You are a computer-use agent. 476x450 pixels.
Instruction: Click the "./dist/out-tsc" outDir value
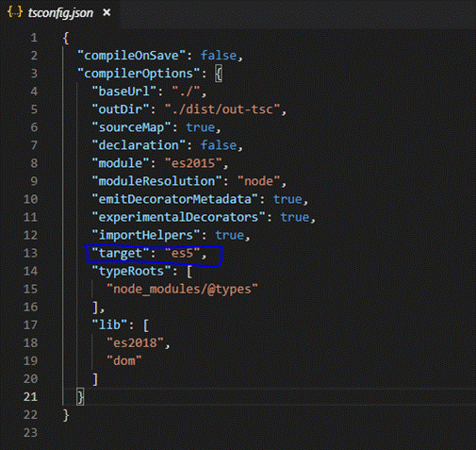[x=222, y=109]
